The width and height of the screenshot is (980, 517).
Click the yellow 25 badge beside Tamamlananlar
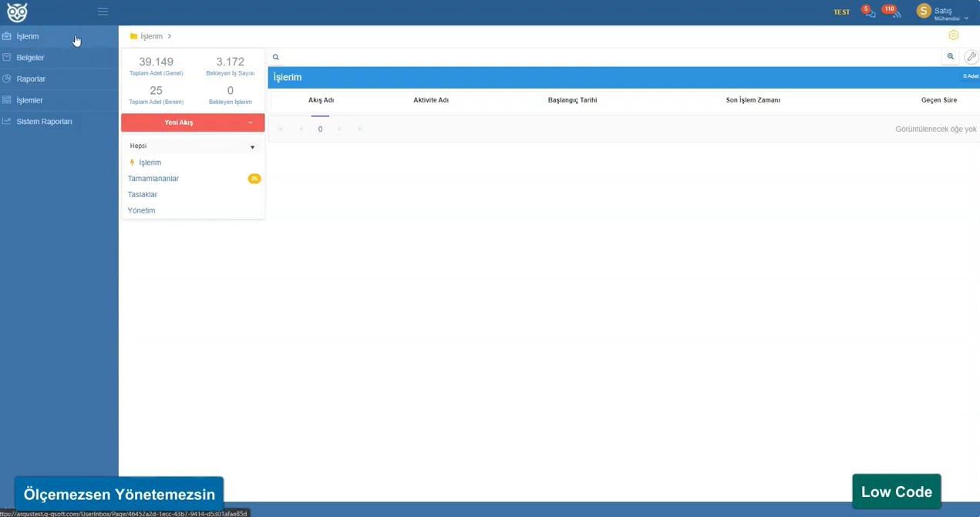(x=254, y=179)
